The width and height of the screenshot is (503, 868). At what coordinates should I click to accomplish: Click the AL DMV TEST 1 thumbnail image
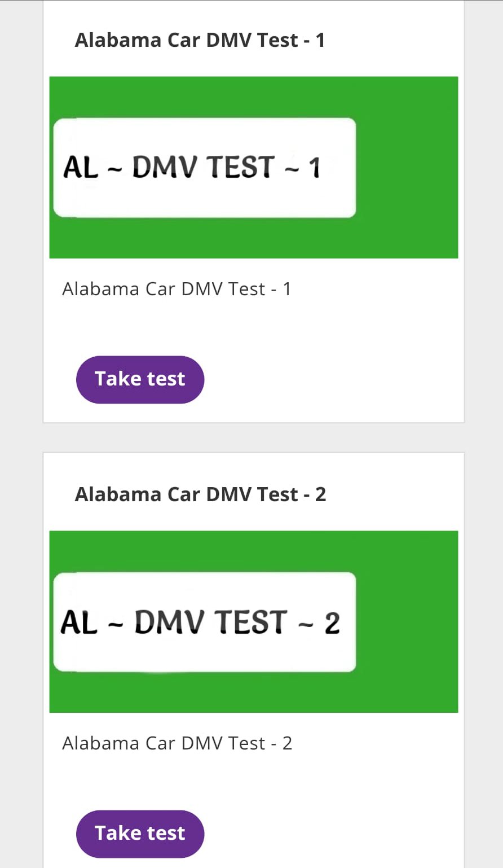(254, 166)
